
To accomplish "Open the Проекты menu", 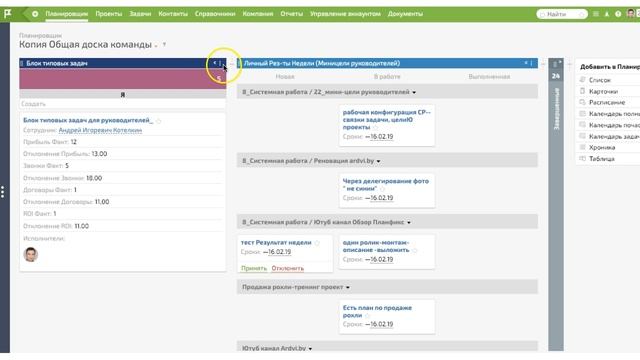I will (x=109, y=14).
